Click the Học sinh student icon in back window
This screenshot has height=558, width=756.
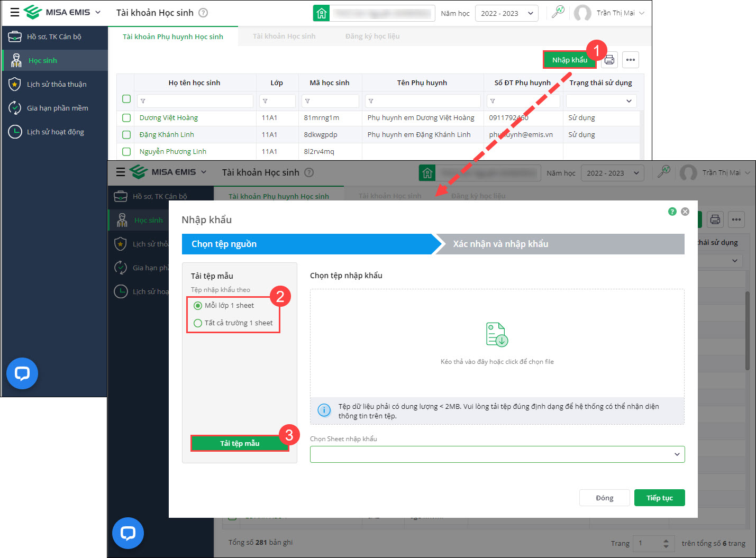[x=16, y=60]
